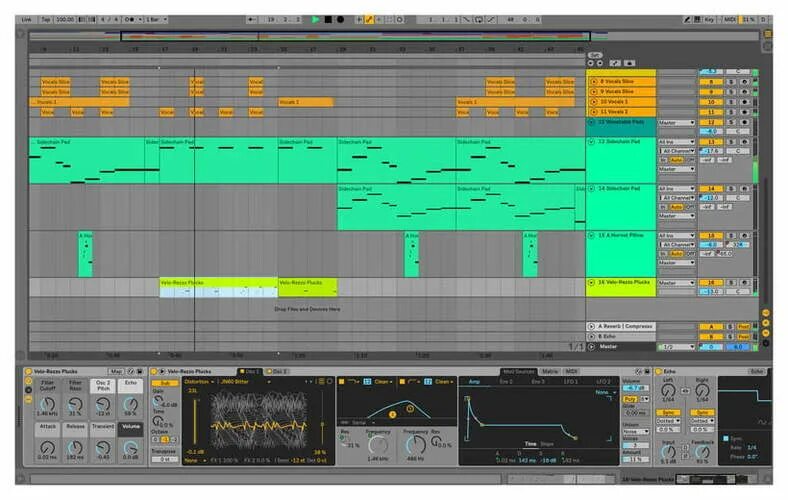Screen dimensions: 788x500
Task: Open the MIDI tab in Wavetable
Action: click(571, 372)
